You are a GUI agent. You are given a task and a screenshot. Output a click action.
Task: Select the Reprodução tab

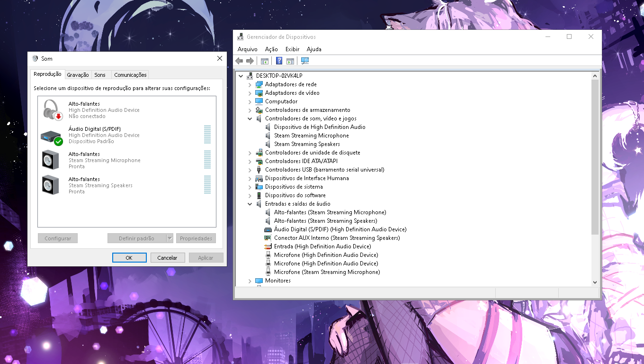tap(47, 74)
